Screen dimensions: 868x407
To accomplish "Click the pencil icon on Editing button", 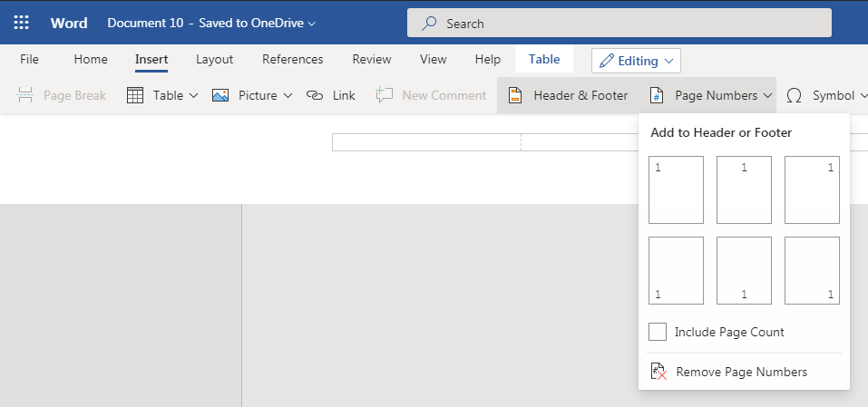I will click(x=607, y=61).
